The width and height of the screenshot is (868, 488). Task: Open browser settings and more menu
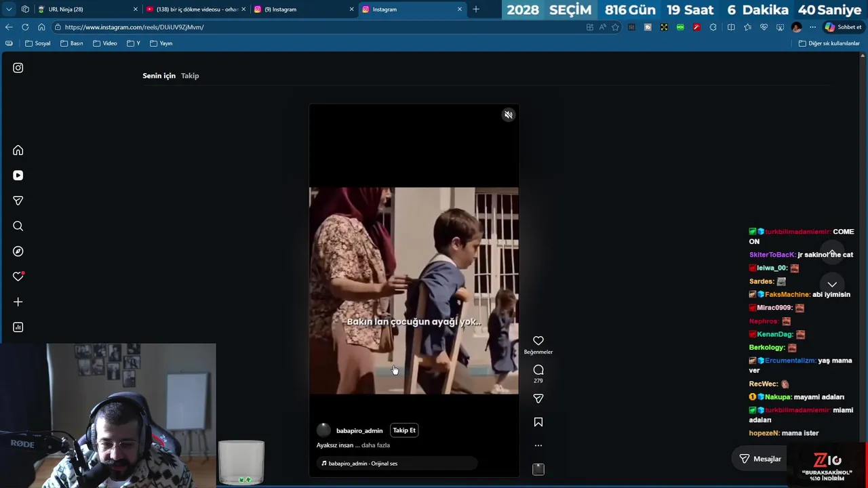(812, 27)
